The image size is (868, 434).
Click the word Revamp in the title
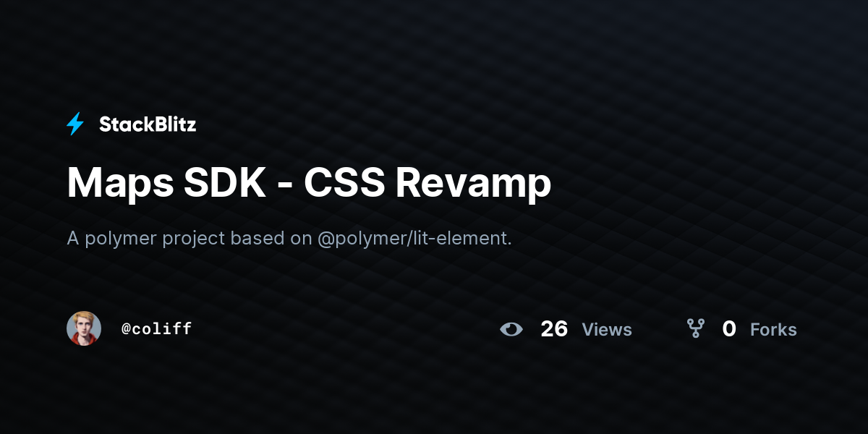coord(473,184)
